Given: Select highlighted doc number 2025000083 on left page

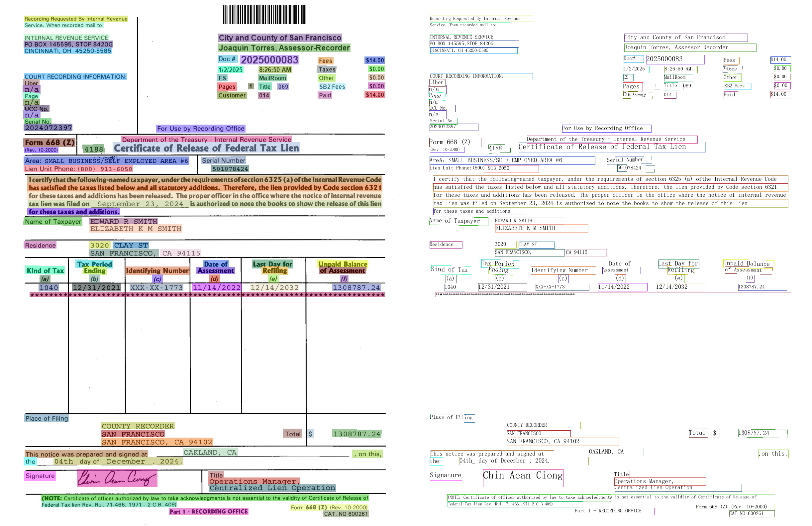Looking at the screenshot, I should point(269,60).
